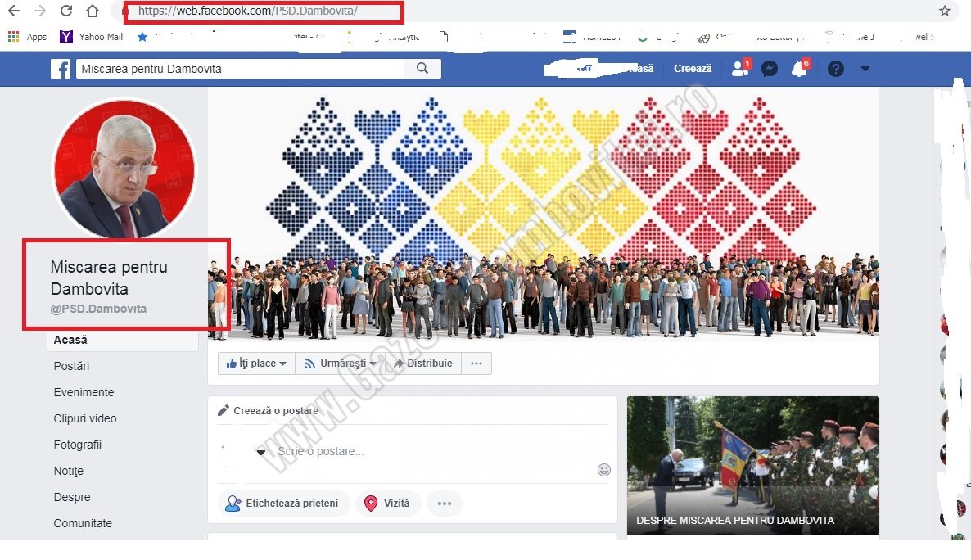Click the Distribuie share button
Image resolution: width=971 pixels, height=560 pixels.
pyautogui.click(x=423, y=364)
